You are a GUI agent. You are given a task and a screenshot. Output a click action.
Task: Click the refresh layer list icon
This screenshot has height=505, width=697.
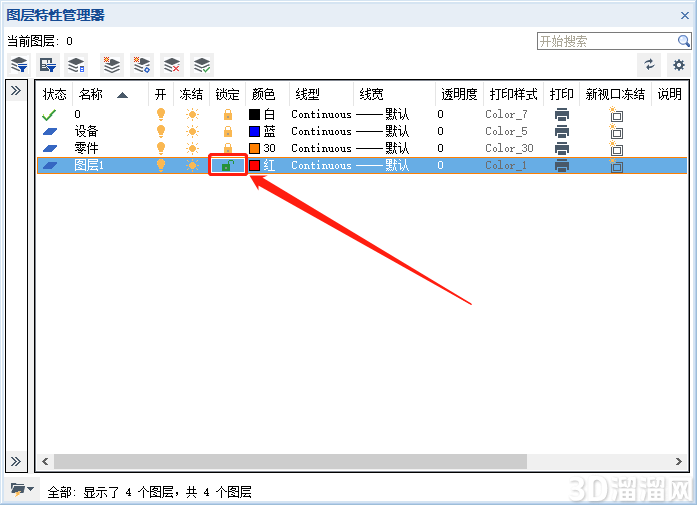(x=649, y=65)
